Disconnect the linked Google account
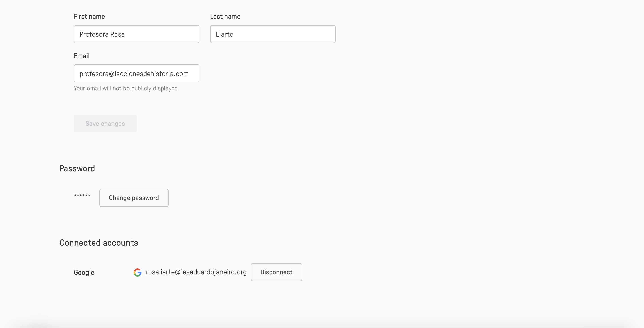Screen dimensions: 644x328 [276, 272]
